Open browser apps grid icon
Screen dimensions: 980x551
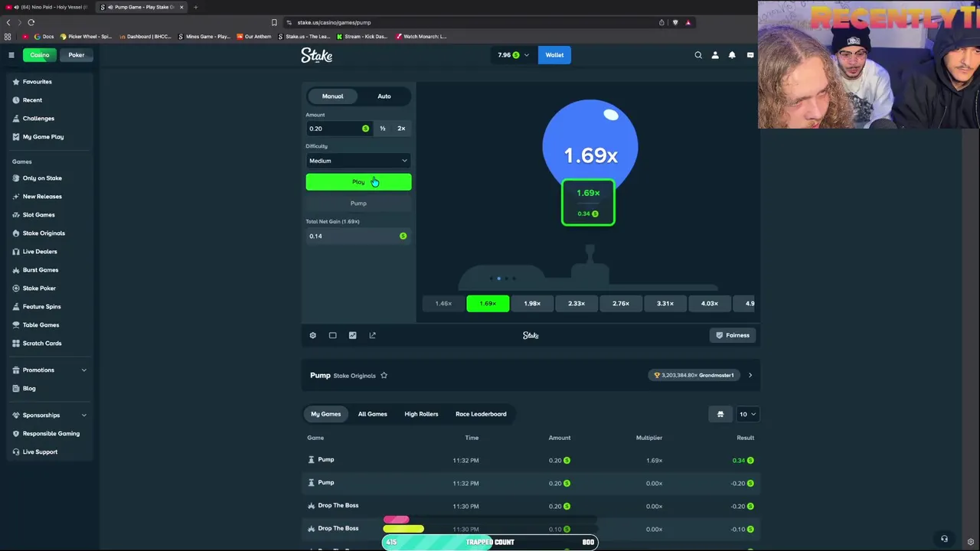(x=8, y=36)
